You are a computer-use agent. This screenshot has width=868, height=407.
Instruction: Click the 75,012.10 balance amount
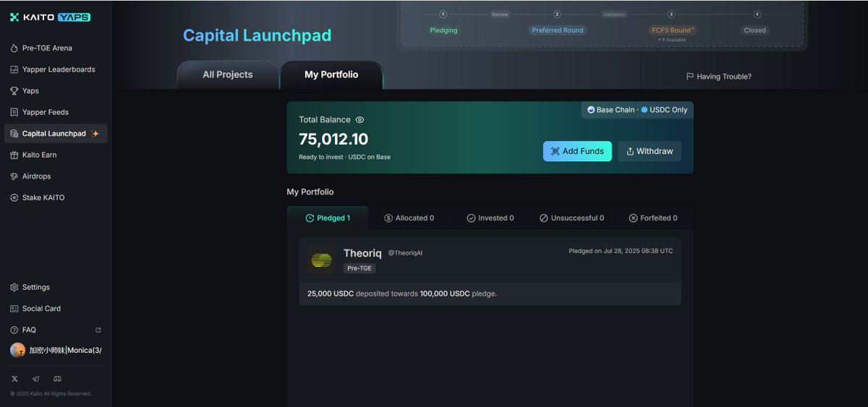(333, 140)
